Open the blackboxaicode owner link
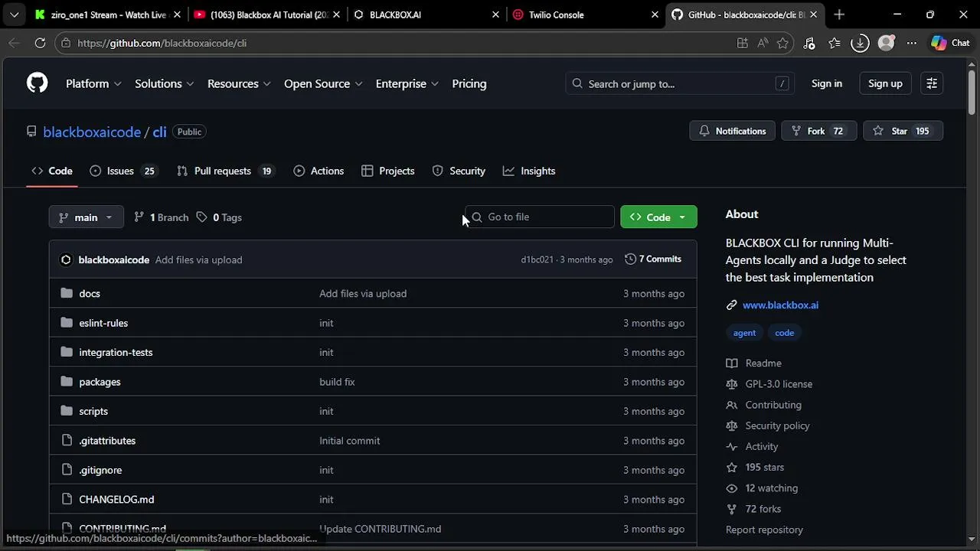The image size is (980, 551). click(92, 132)
